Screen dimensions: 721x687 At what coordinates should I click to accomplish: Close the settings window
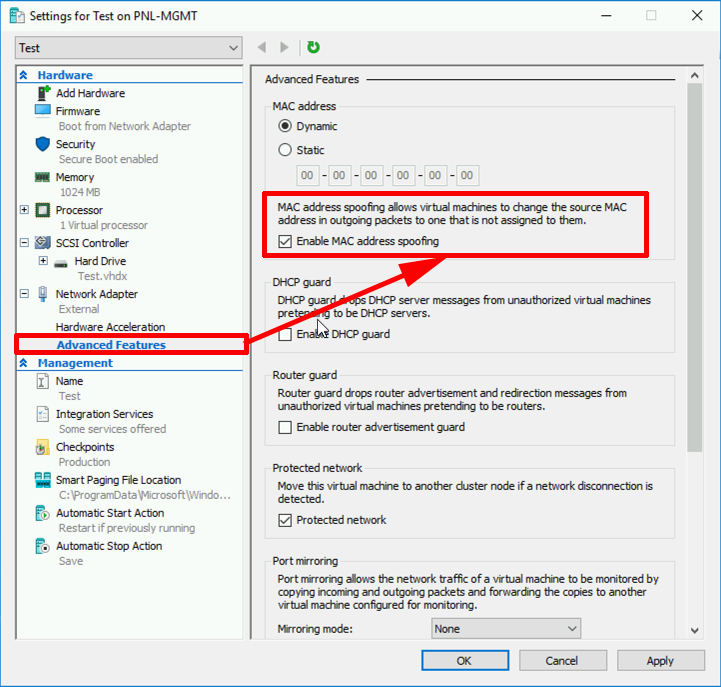point(697,16)
